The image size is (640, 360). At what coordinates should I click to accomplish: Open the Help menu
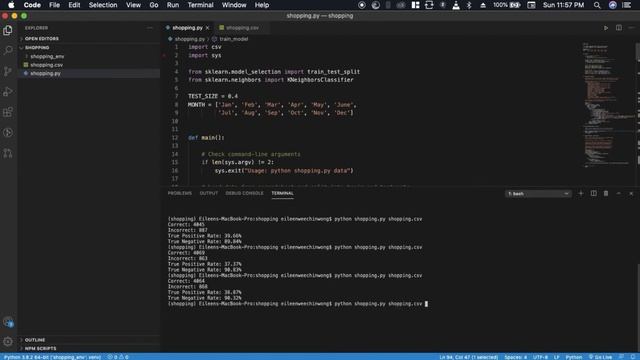(262, 5)
